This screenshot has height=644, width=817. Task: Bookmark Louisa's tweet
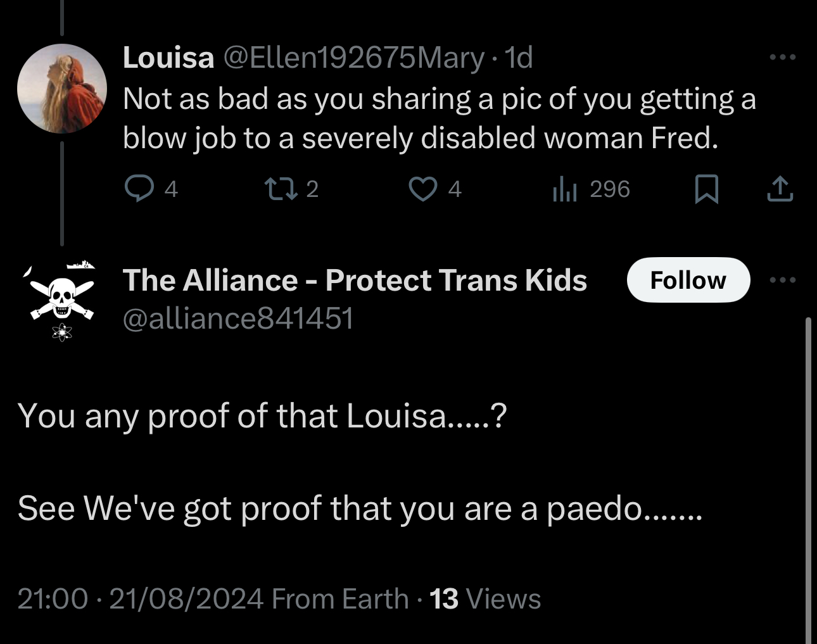[x=706, y=189]
